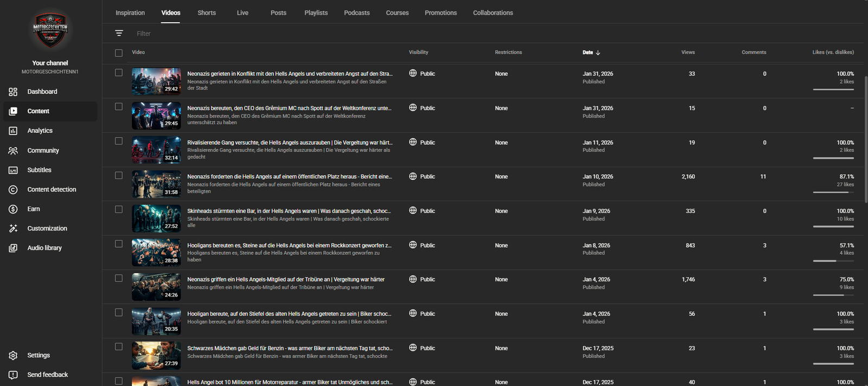Click the Send feedback icon
This screenshot has width=868, height=386.
click(x=13, y=375)
